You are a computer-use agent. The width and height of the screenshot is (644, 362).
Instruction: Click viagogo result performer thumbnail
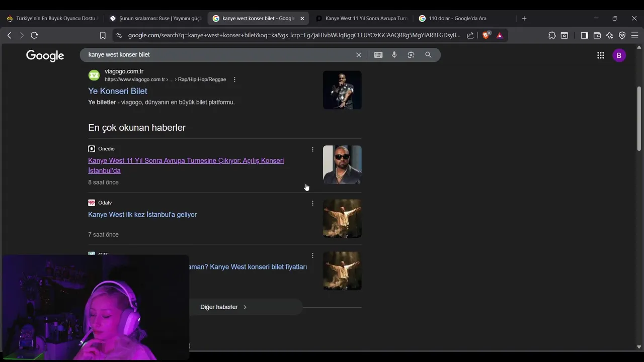pos(342,90)
